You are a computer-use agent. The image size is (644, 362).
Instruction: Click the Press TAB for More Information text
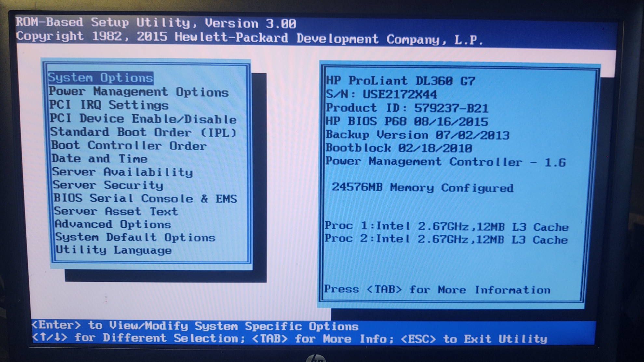point(437,290)
